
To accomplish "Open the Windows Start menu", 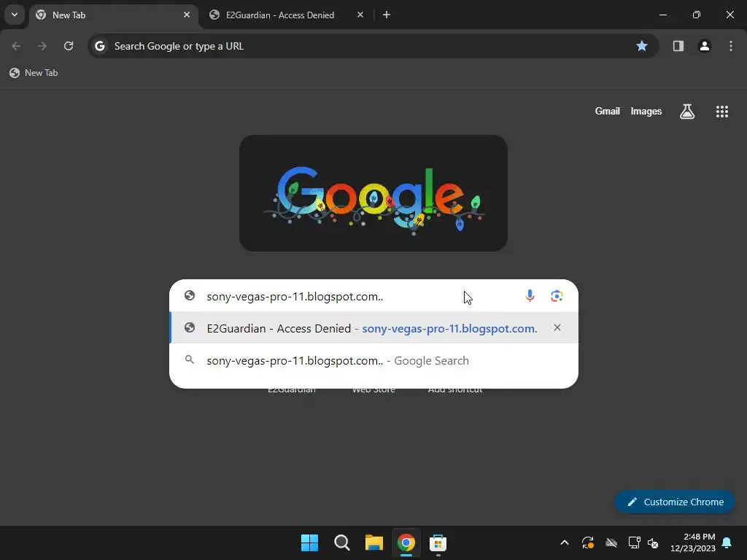I will coord(309,542).
